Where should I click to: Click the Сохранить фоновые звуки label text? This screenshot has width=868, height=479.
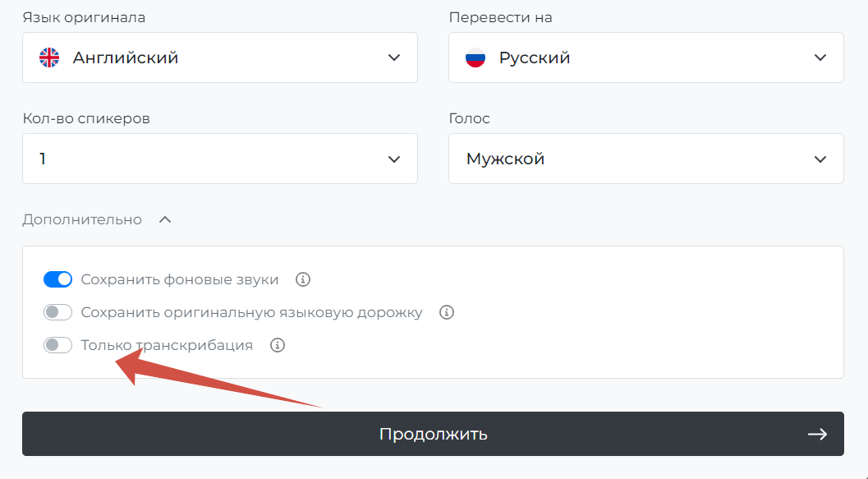[180, 279]
